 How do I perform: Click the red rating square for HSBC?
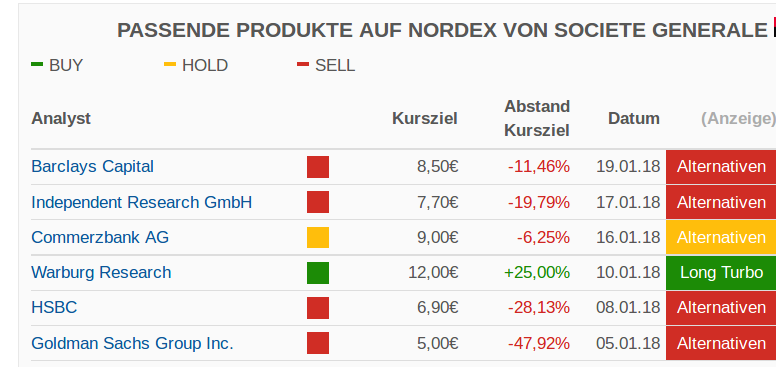point(318,308)
